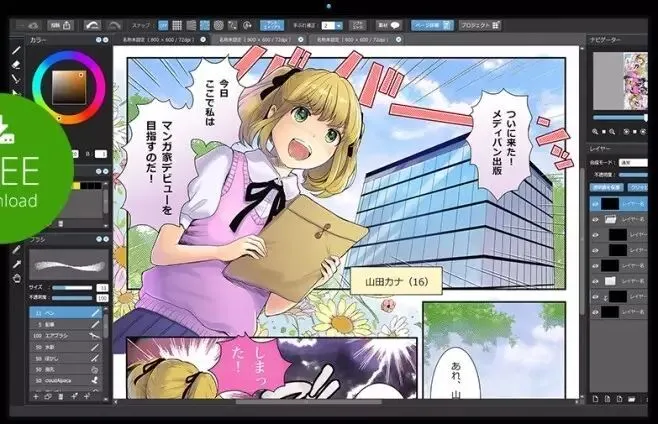Select the ペン brush in the list
658x424 pixels.
pos(66,313)
